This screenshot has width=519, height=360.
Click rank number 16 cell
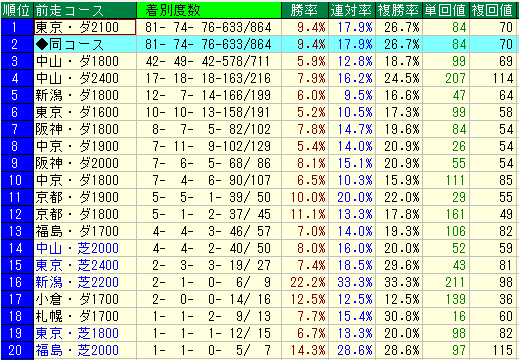pos(17,282)
